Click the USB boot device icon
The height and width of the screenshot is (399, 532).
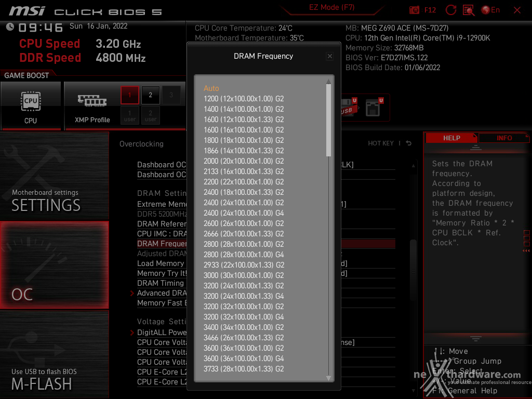coord(349,107)
